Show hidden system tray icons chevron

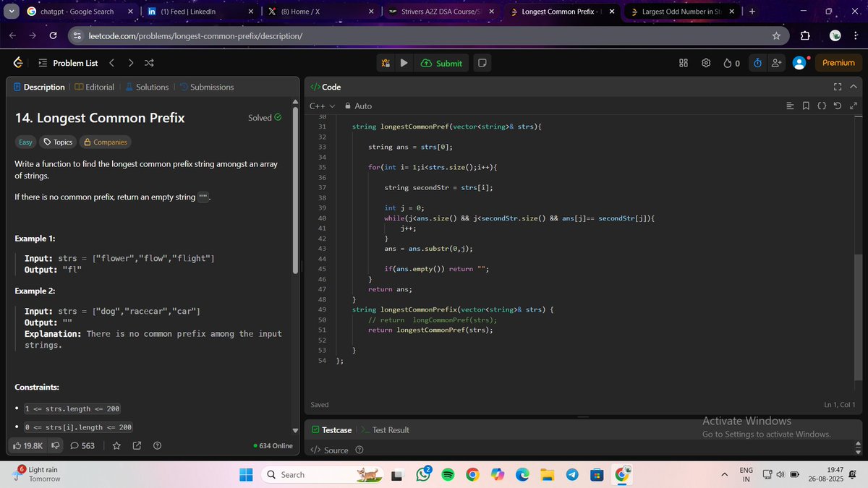(x=724, y=474)
